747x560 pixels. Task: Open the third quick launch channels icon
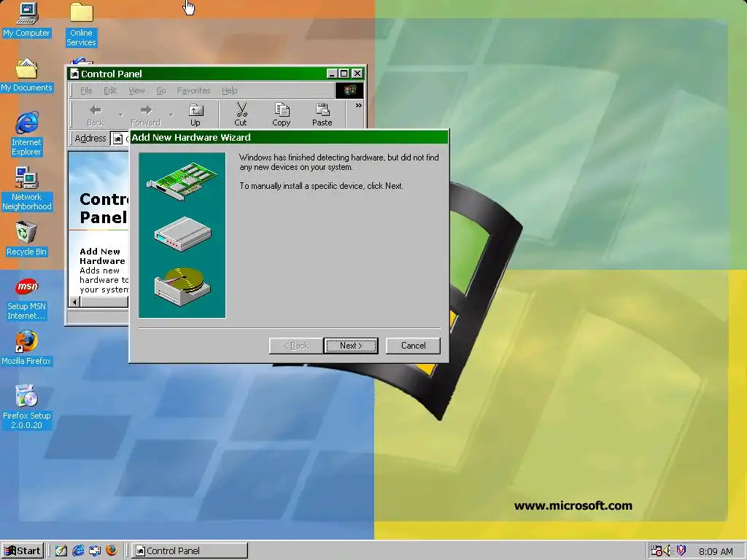[95, 551]
